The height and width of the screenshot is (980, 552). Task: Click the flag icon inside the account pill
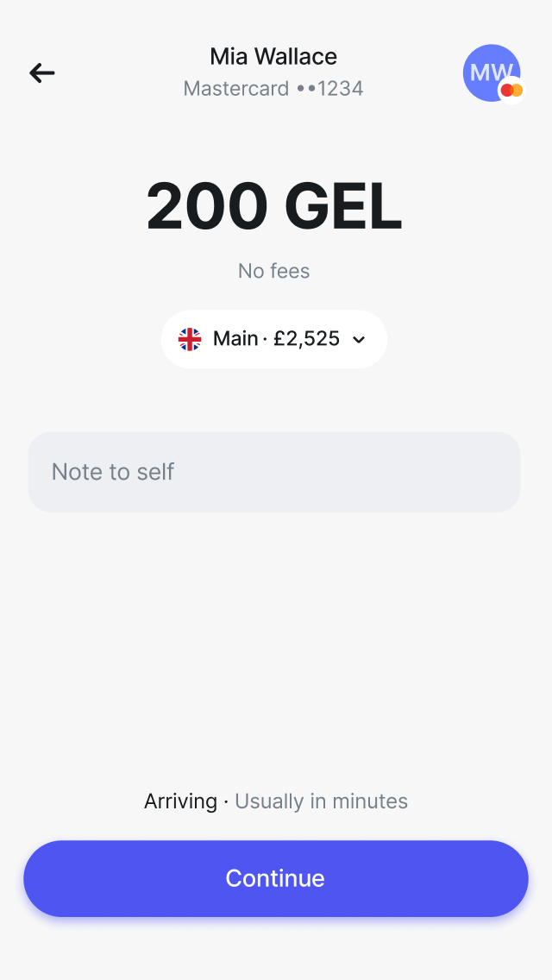point(191,339)
